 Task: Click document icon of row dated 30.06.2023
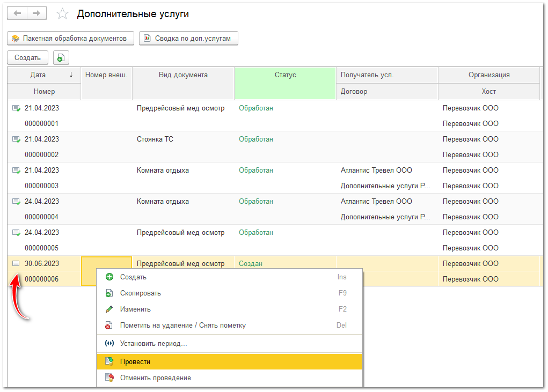point(16,264)
